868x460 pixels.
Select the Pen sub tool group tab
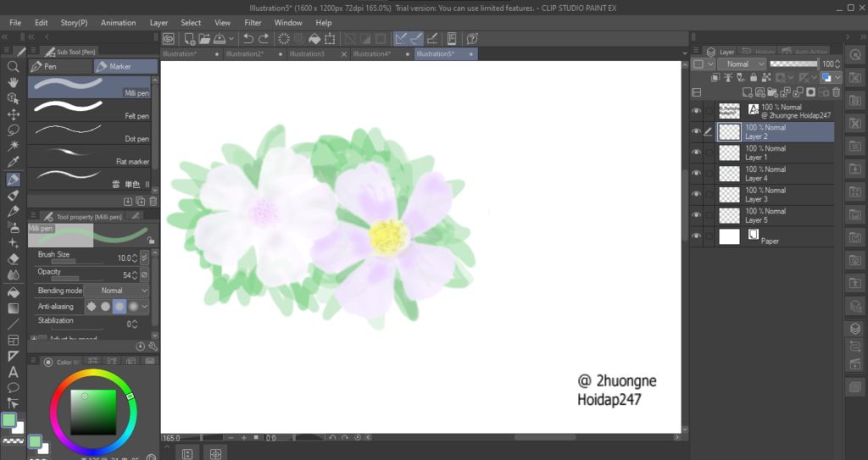tap(60, 66)
